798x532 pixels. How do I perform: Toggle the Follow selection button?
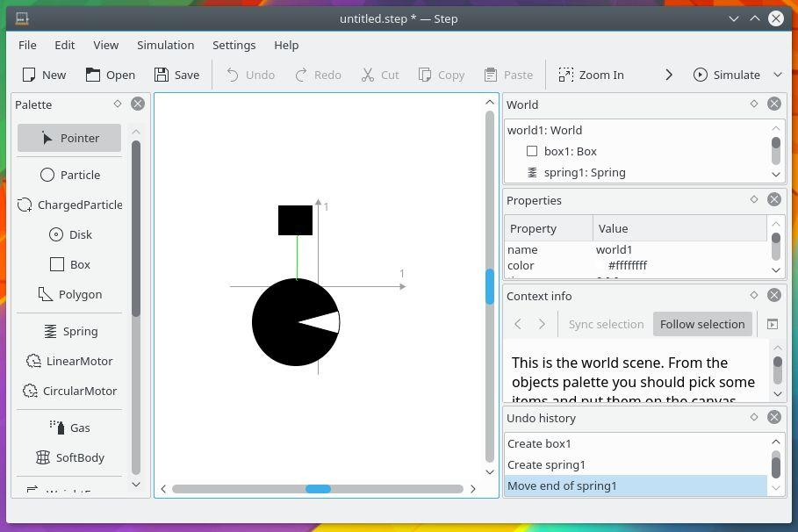coord(701,324)
